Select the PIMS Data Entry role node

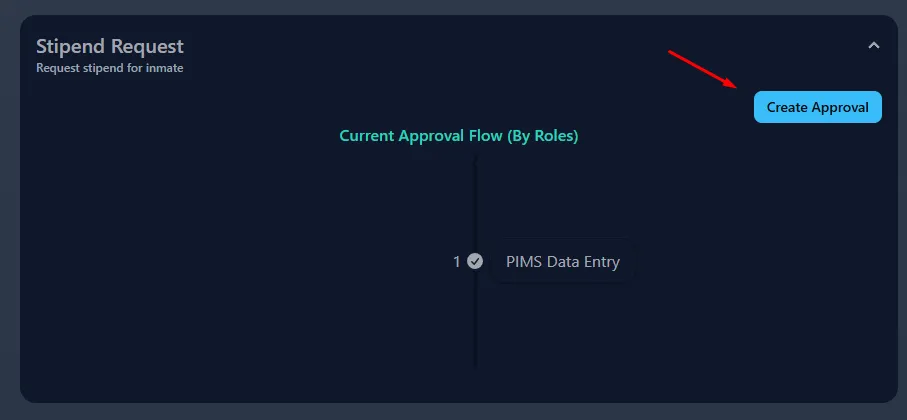[x=562, y=262]
